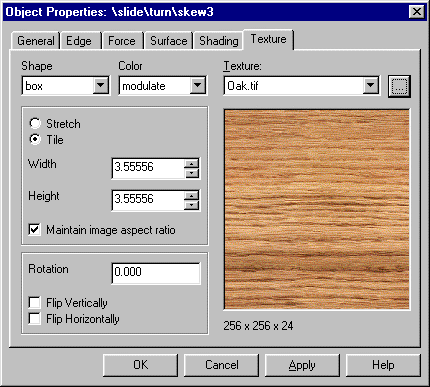Browse for texture with ellipsis button
This screenshot has width=430, height=387.
(399, 86)
